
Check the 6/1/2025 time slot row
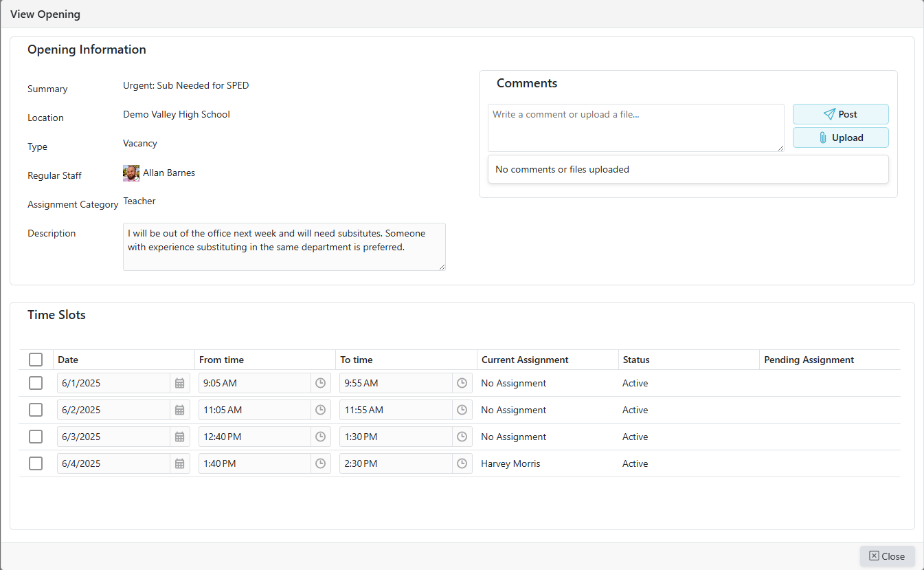click(36, 383)
